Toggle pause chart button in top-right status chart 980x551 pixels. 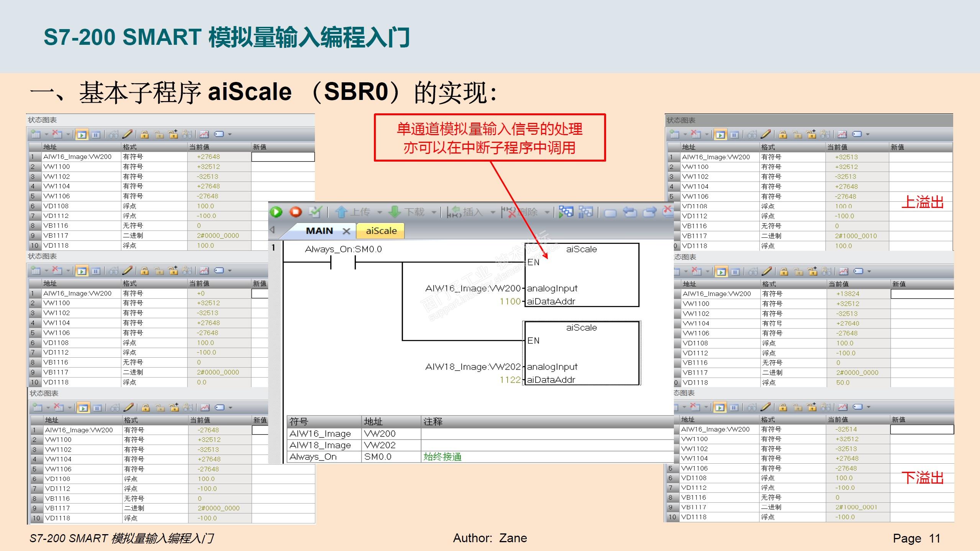click(x=734, y=135)
